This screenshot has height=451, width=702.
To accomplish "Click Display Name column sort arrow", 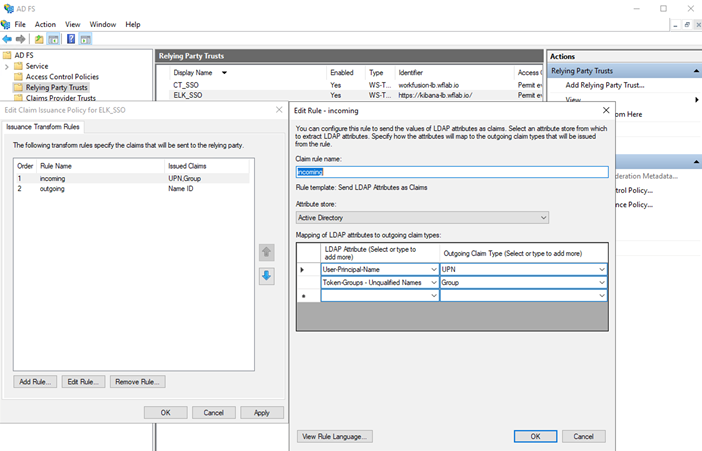I will [224, 73].
